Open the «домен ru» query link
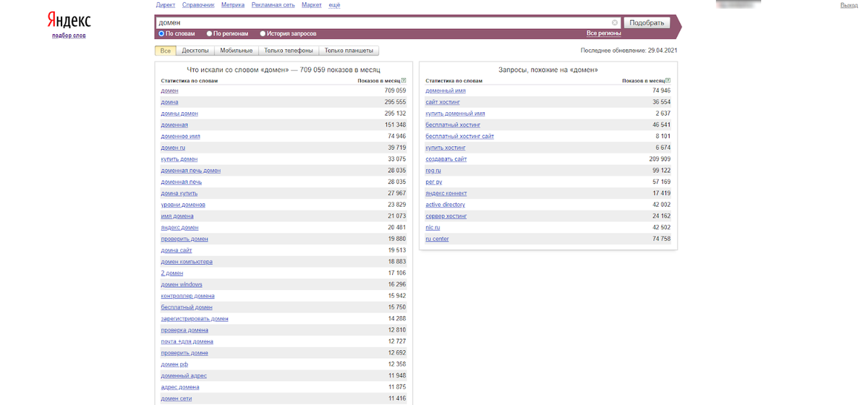 coord(173,148)
